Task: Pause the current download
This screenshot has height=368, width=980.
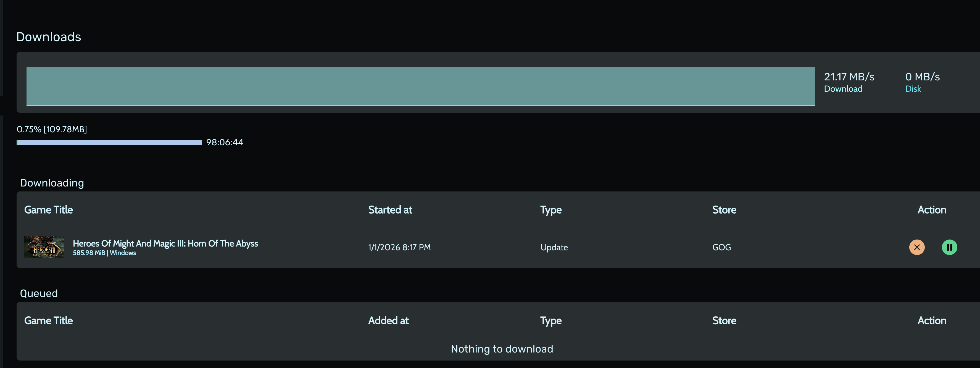Action: (949, 247)
